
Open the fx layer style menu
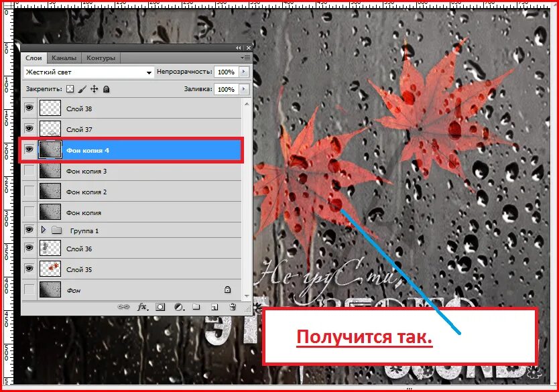(x=142, y=307)
